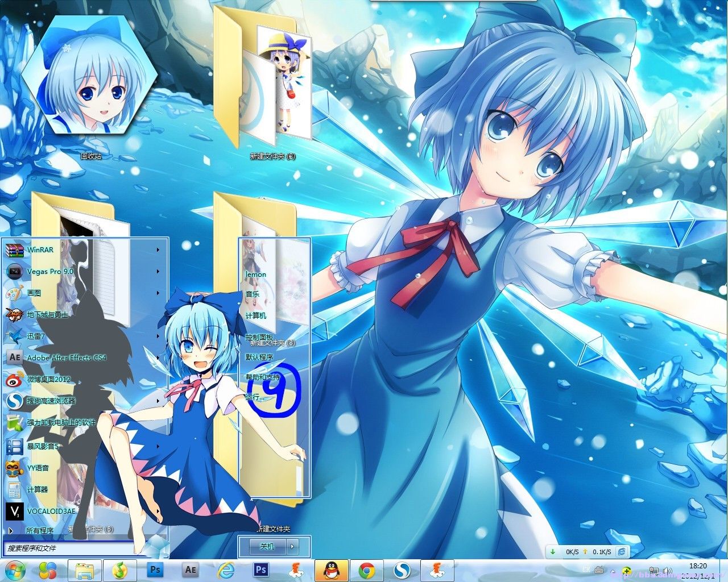Launch After Effects from the taskbar
Screen dimensions: 728x582
(190, 569)
